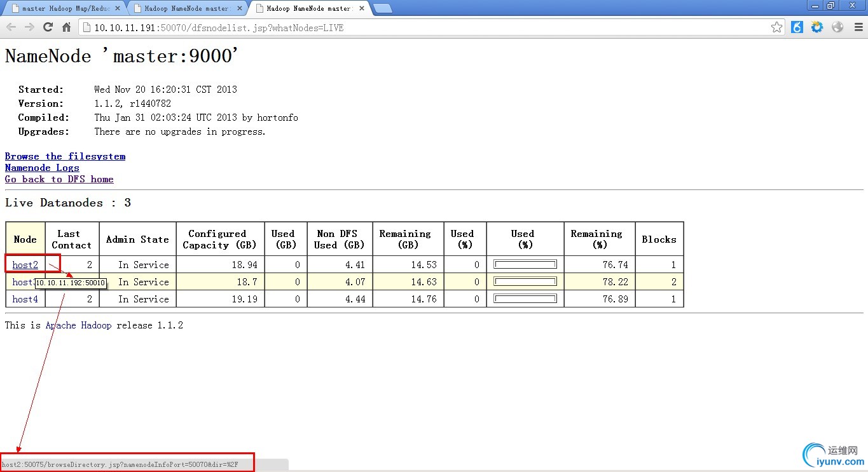Open the host2 datanode link
The image size is (868, 472).
[x=25, y=265]
